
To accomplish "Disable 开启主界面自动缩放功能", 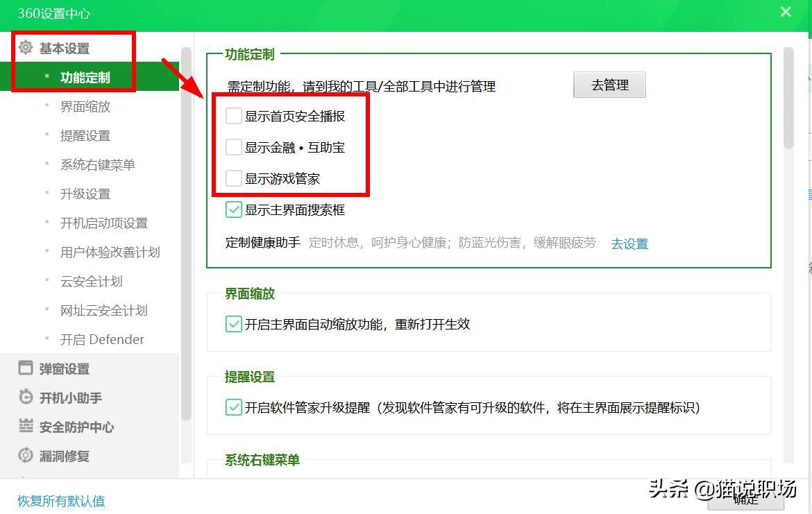I will click(x=233, y=324).
